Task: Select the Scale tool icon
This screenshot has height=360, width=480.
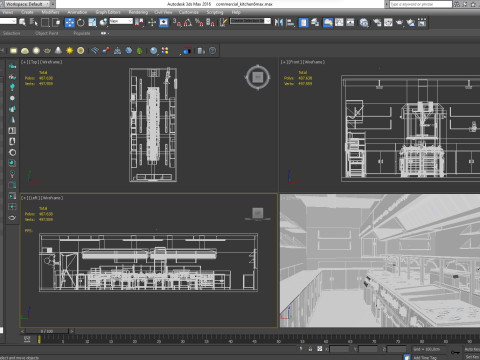Action: click(x=92, y=22)
